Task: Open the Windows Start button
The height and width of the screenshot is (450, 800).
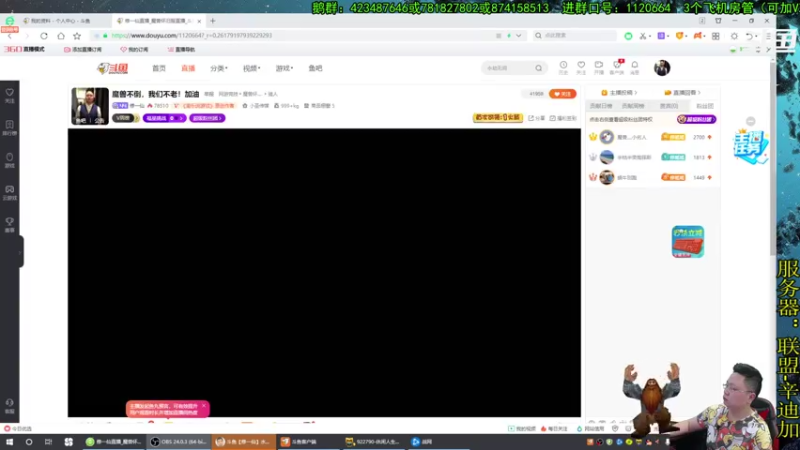Action: [9, 442]
